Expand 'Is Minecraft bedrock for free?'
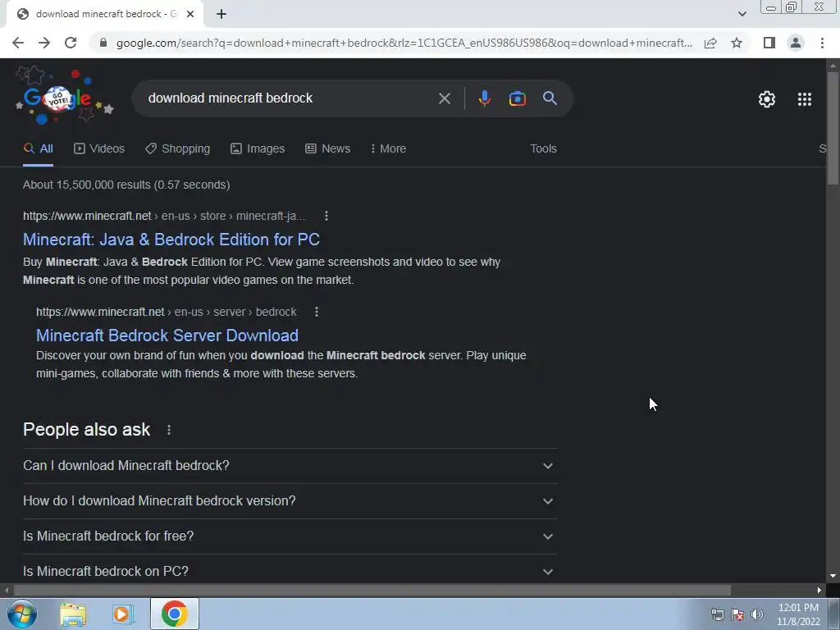 click(290, 536)
